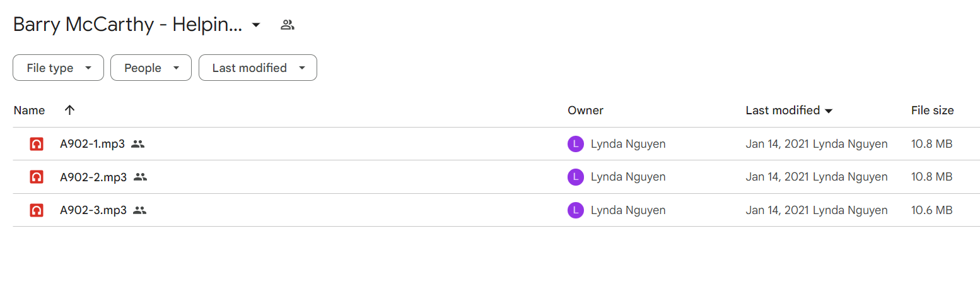Click the sort direction arrow next to Name
This screenshot has width=980, height=281.
click(x=70, y=110)
